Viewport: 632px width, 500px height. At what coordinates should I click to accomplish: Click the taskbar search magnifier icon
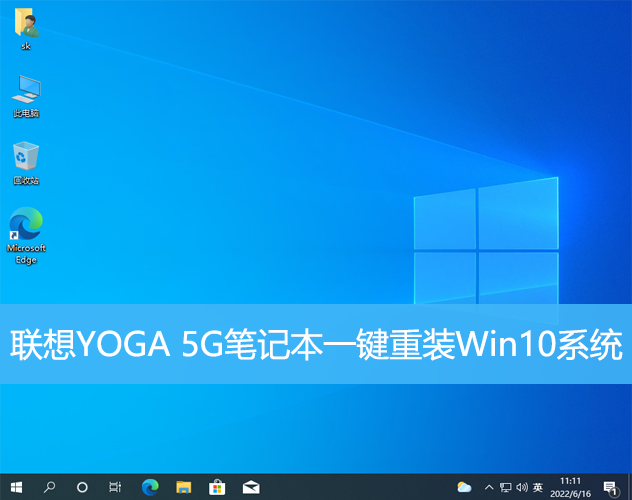[x=49, y=487]
